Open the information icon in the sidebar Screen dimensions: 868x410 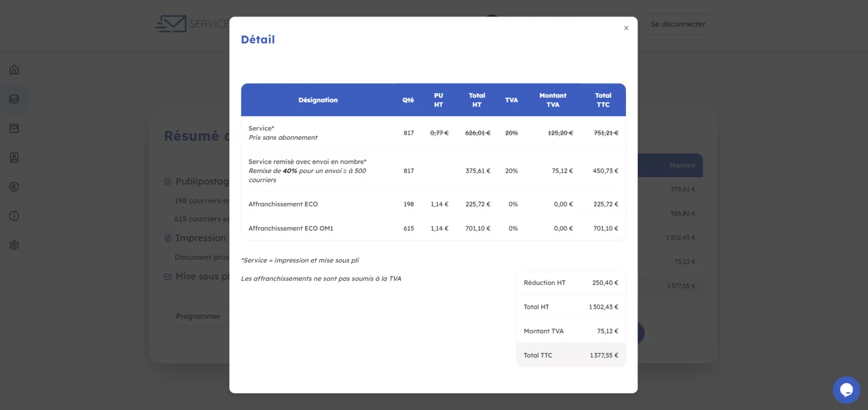14,216
